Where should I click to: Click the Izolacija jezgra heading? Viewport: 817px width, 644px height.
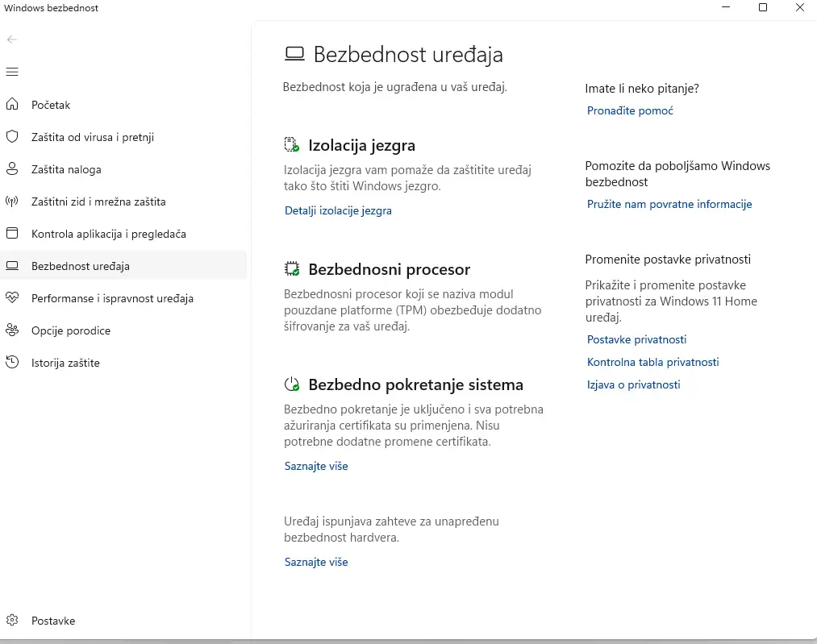361,145
